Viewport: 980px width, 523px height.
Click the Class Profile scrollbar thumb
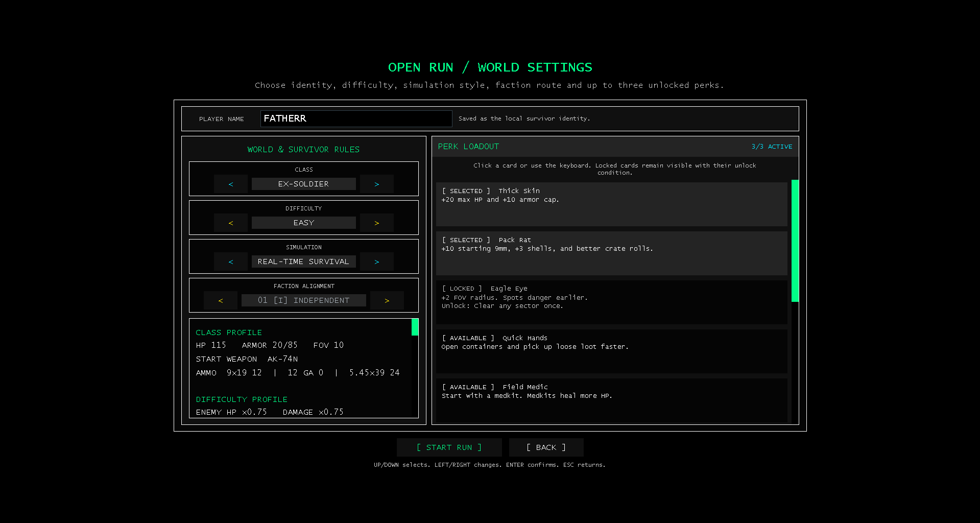pos(415,327)
